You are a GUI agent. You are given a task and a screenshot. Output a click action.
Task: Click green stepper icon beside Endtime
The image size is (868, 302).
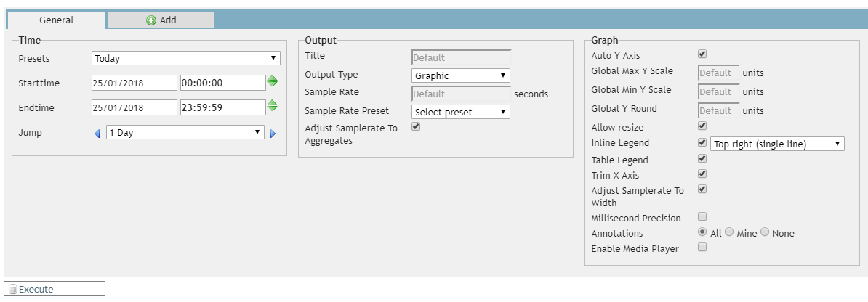pyautogui.click(x=273, y=106)
